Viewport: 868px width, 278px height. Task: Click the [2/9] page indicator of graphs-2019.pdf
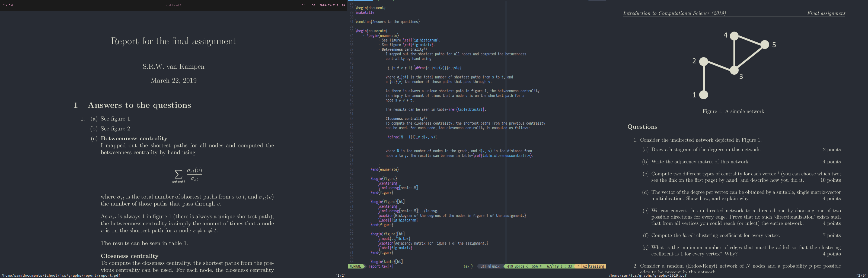pyautogui.click(x=861, y=275)
